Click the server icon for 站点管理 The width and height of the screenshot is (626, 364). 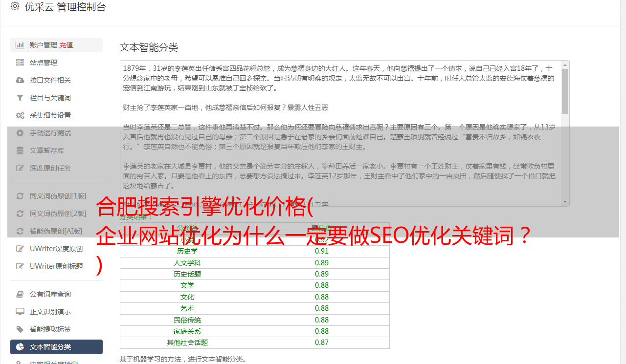[20, 63]
